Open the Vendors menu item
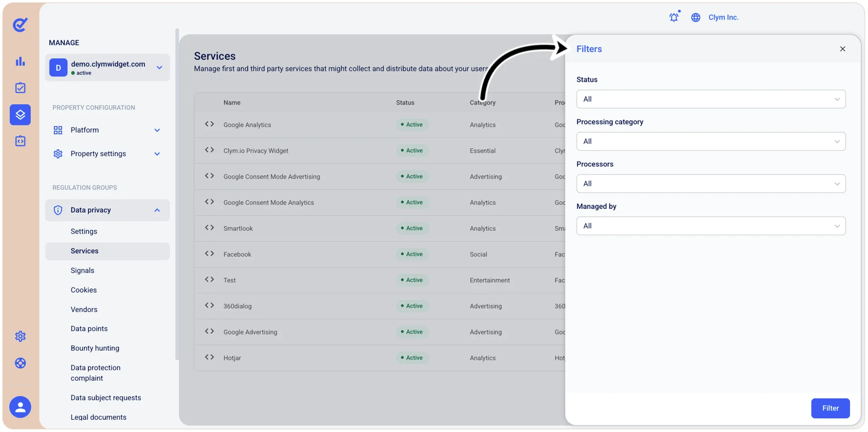Viewport: 868px width, 432px height. (x=84, y=309)
